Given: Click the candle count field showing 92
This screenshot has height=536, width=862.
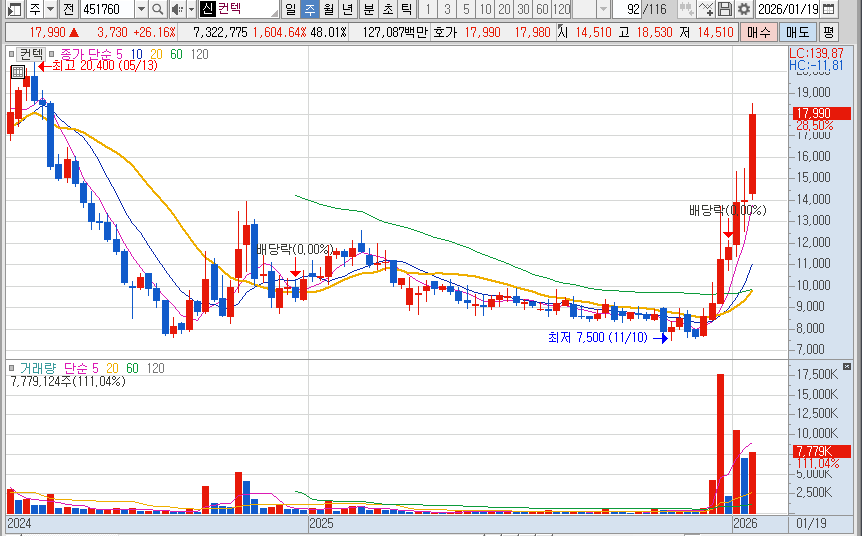Looking at the screenshot, I should (x=627, y=9).
